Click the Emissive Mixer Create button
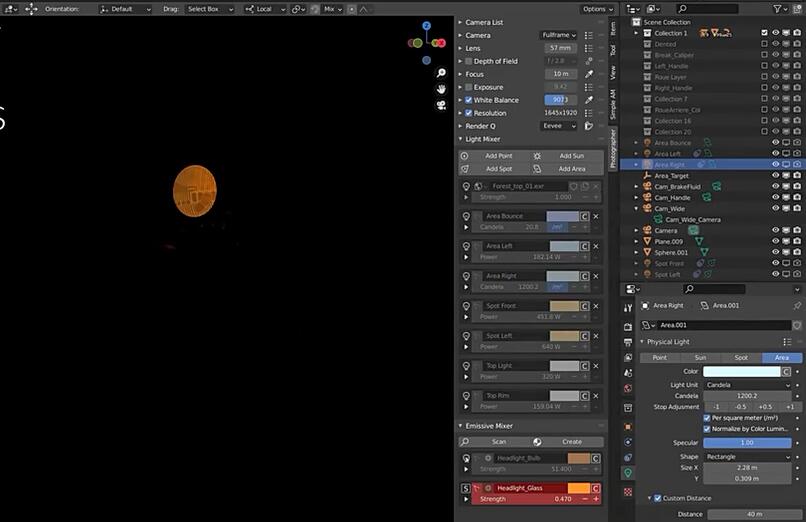The width and height of the screenshot is (806, 522). pos(567,442)
